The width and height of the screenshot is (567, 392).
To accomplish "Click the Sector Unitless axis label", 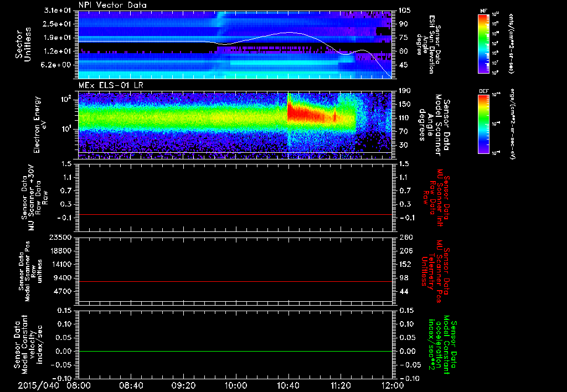I will click(23, 44).
